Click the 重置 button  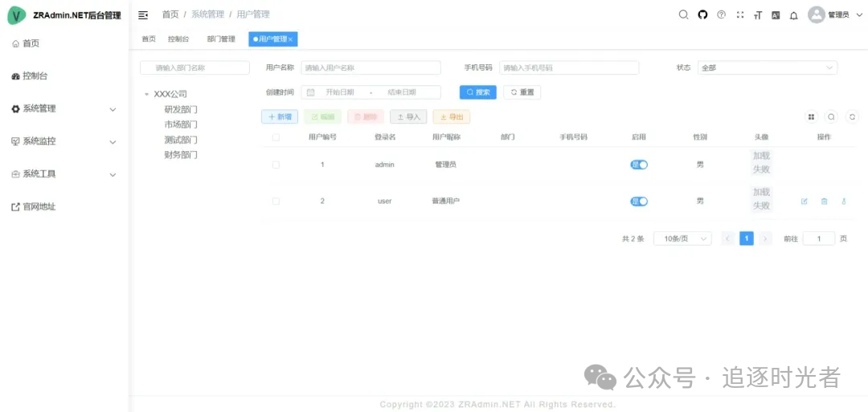[522, 92]
